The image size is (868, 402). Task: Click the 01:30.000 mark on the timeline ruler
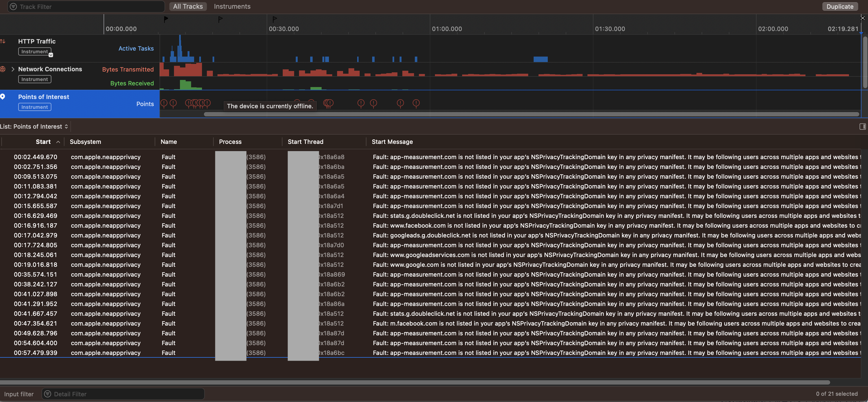tap(610, 29)
